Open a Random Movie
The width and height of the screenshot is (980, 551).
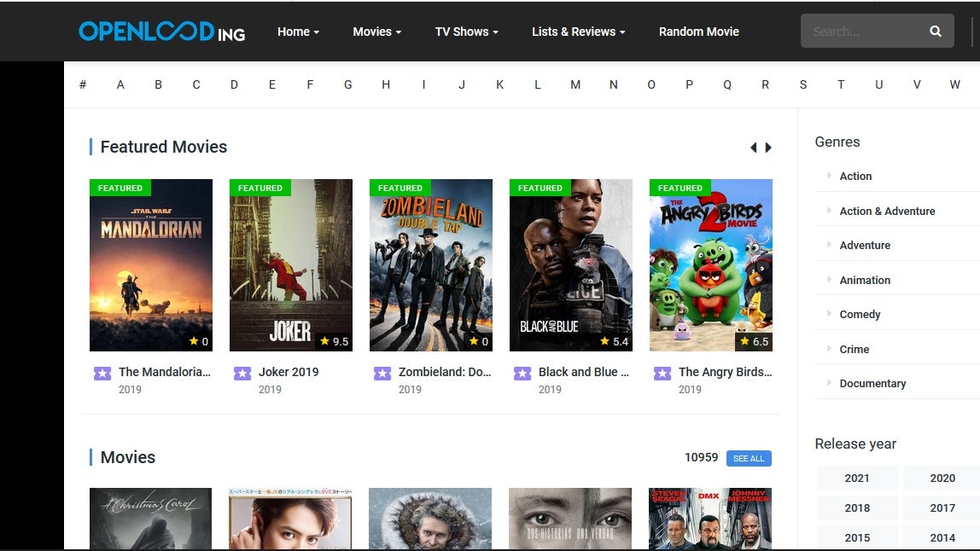[699, 32]
